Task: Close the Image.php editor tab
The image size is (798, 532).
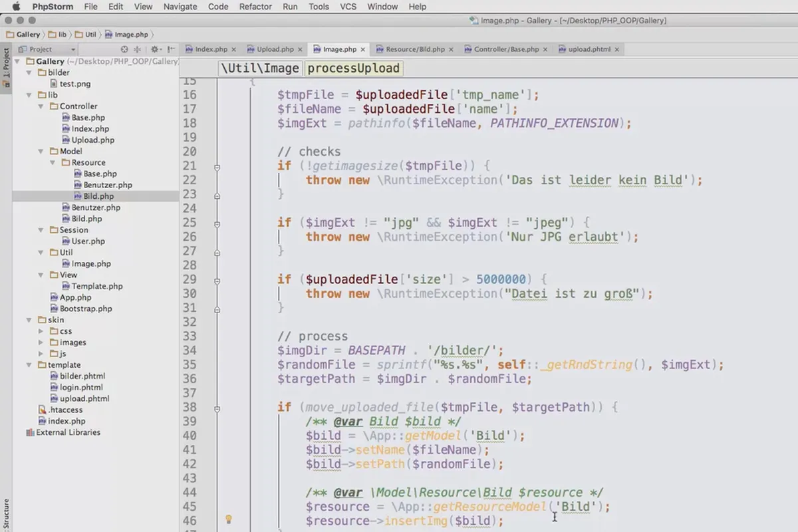Action: click(362, 49)
